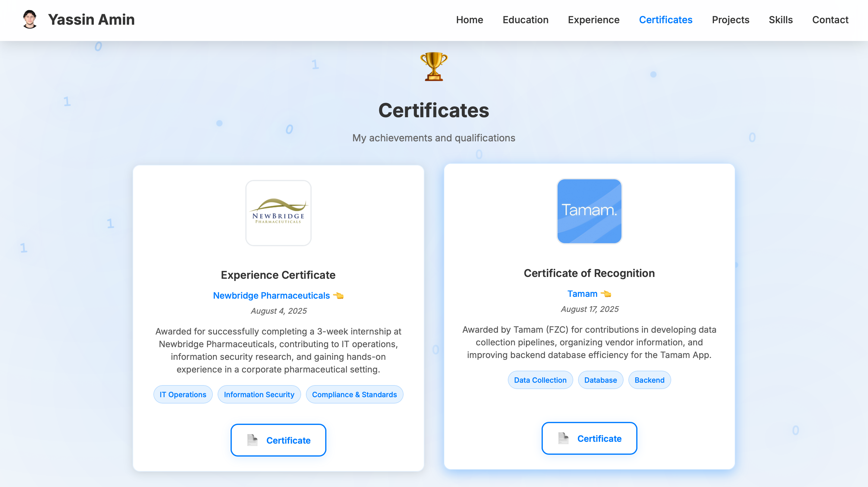The height and width of the screenshot is (487, 868).
Task: Click the Data Collection tag
Action: [x=540, y=380]
